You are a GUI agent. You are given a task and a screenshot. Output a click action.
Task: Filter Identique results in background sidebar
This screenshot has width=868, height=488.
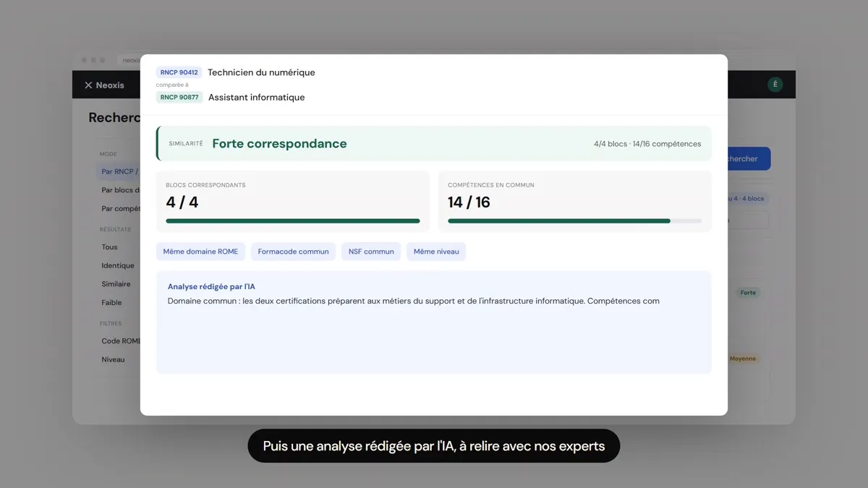(118, 265)
